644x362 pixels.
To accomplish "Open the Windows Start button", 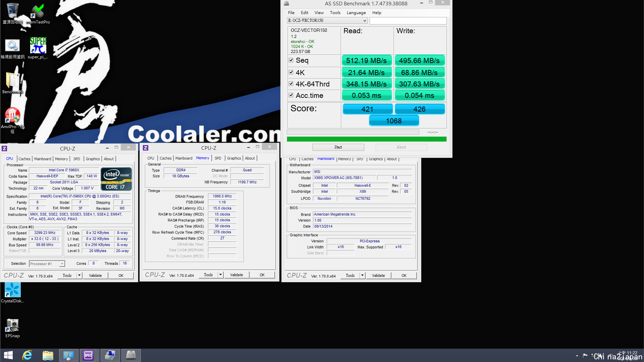I will pos(8,355).
